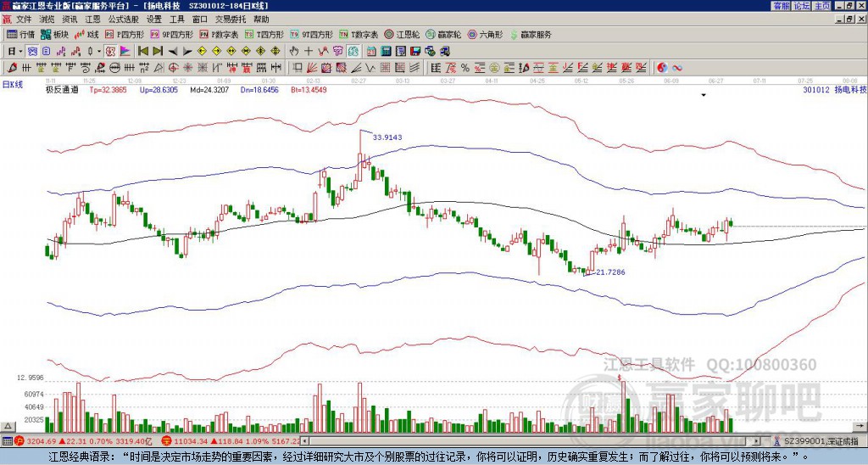Open the 赢家轮 winner wheel
Viewport: 868px width, 465px height.
(x=443, y=34)
